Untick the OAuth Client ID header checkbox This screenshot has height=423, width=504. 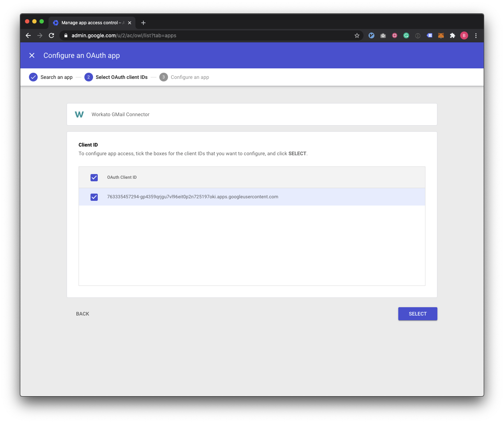click(x=94, y=177)
